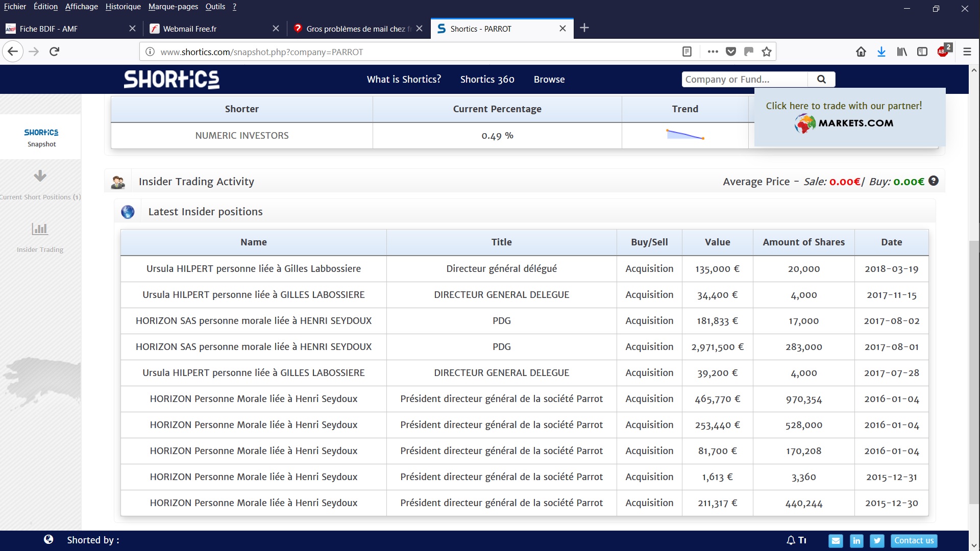Open site information icon in address bar
Image resolution: width=980 pixels, height=551 pixels.
[150, 52]
